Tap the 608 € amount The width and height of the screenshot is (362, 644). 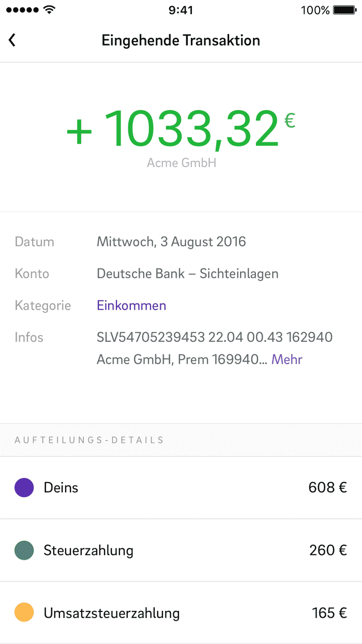click(x=327, y=487)
